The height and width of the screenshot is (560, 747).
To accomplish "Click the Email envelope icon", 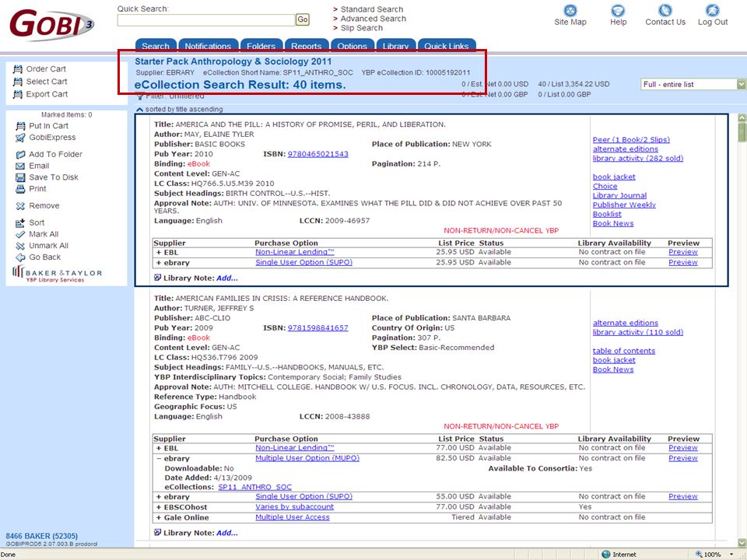I will pyautogui.click(x=20, y=166).
